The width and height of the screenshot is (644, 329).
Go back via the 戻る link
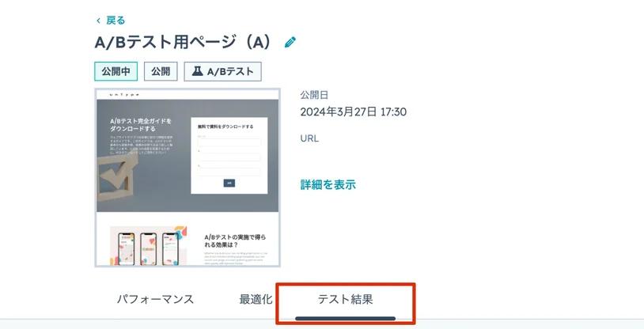coord(116,20)
